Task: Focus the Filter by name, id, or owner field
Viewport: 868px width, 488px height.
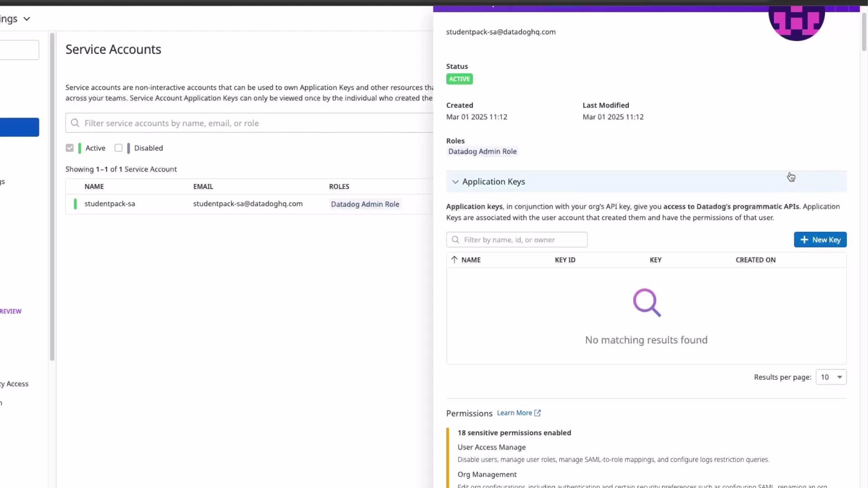Action: coord(517,239)
